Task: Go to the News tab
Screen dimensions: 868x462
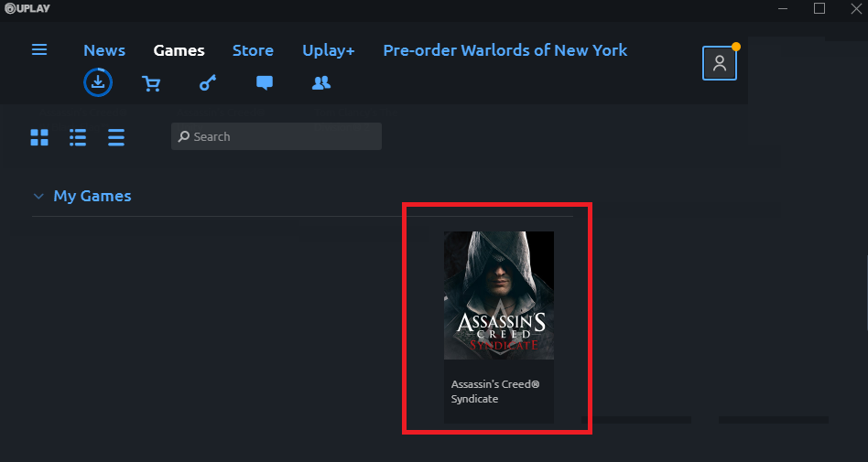Action: [104, 50]
